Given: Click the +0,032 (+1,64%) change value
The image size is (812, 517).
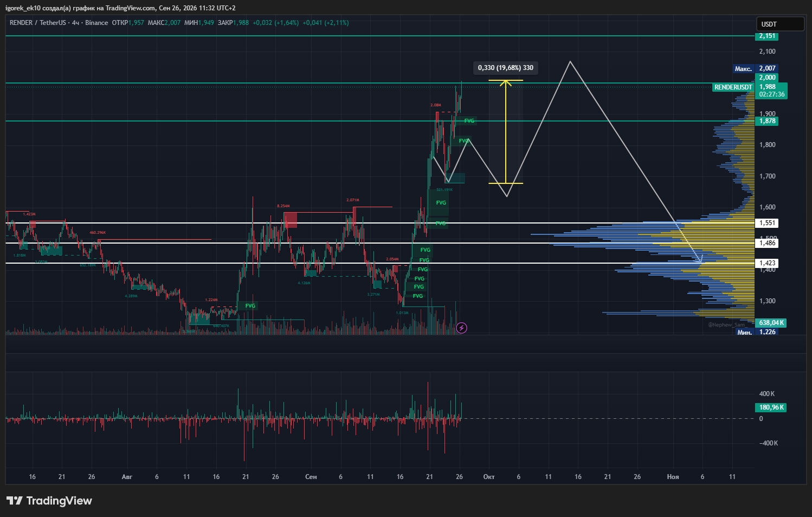Looking at the screenshot, I should pyautogui.click(x=276, y=23).
